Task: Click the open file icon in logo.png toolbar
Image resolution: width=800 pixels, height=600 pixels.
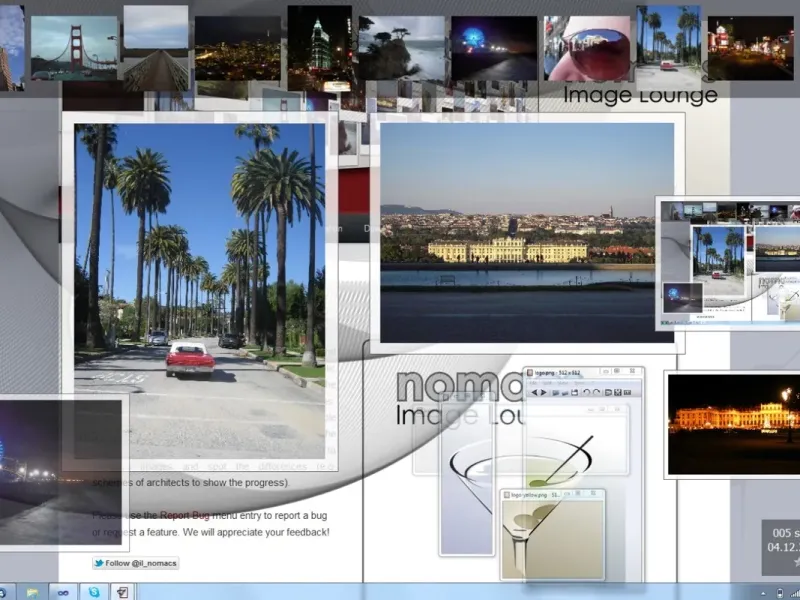Action: pos(556,392)
